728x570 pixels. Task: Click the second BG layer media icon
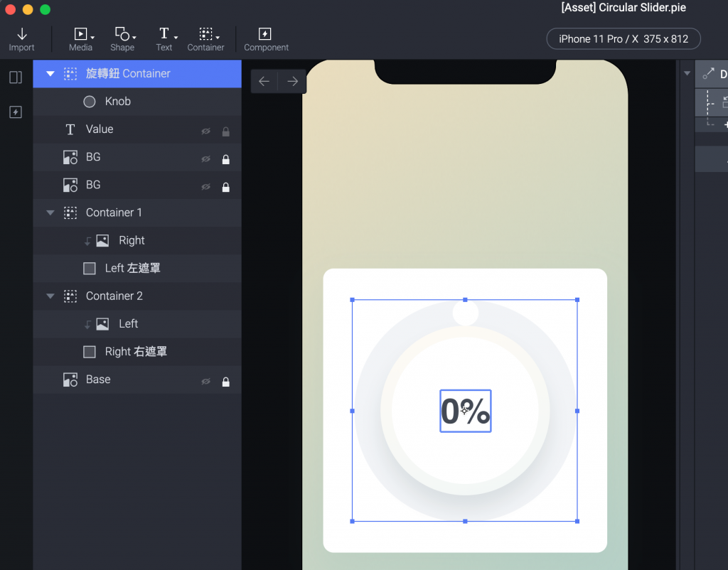coord(70,185)
